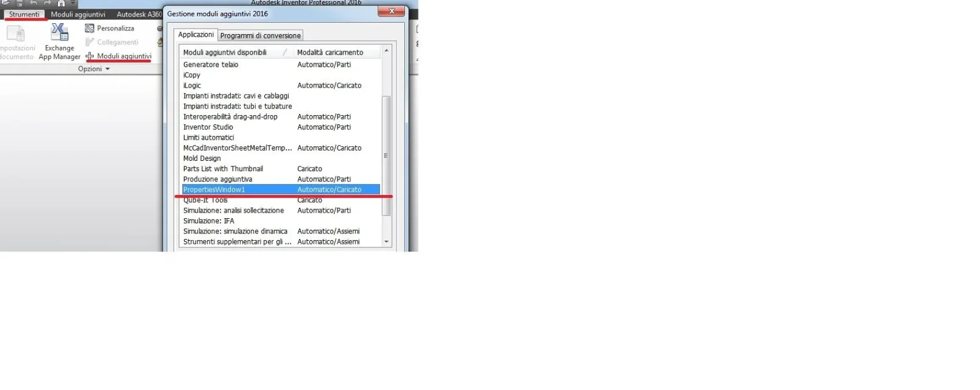Select the McCadInventorSheetMetalTemp... row
The height and width of the screenshot is (390, 980).
pos(281,147)
